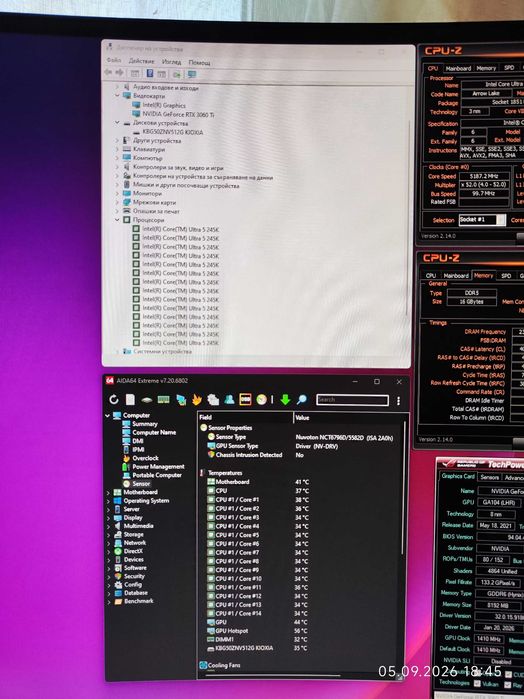Click the AIDA64 Search input field
The image size is (524, 699).
tap(352, 400)
